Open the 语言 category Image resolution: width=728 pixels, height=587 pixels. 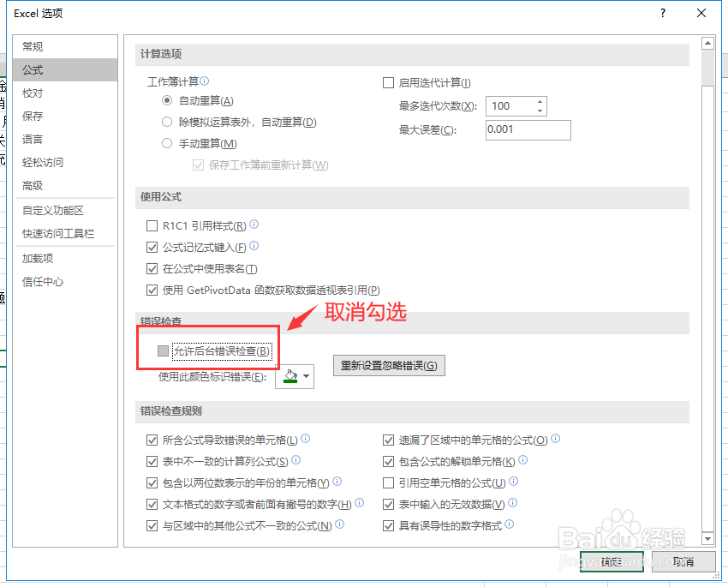[65, 140]
